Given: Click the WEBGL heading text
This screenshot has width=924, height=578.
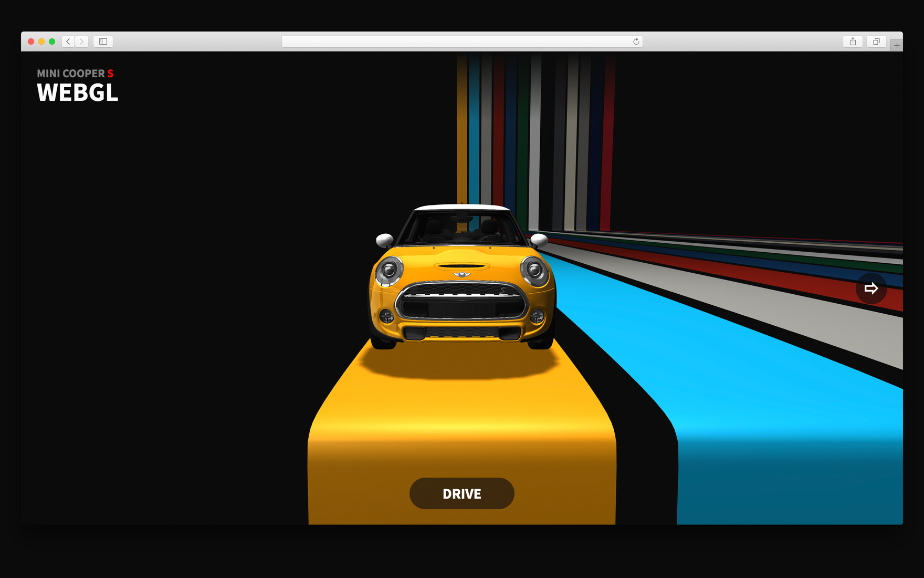Looking at the screenshot, I should 77,93.
